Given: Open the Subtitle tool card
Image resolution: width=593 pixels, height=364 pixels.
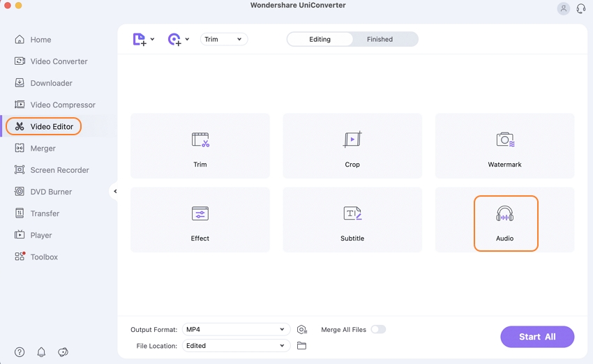Looking at the screenshot, I should 352,220.
